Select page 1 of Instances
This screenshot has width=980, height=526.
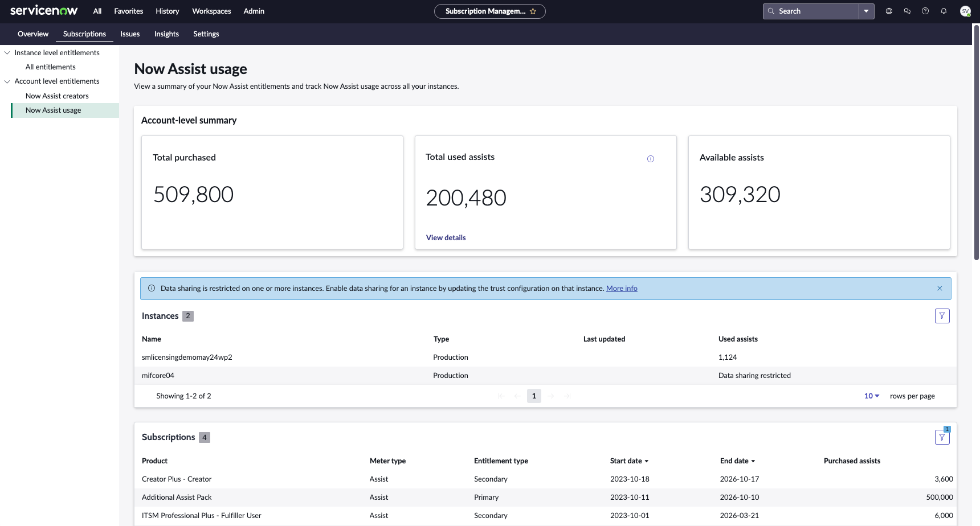tap(534, 396)
